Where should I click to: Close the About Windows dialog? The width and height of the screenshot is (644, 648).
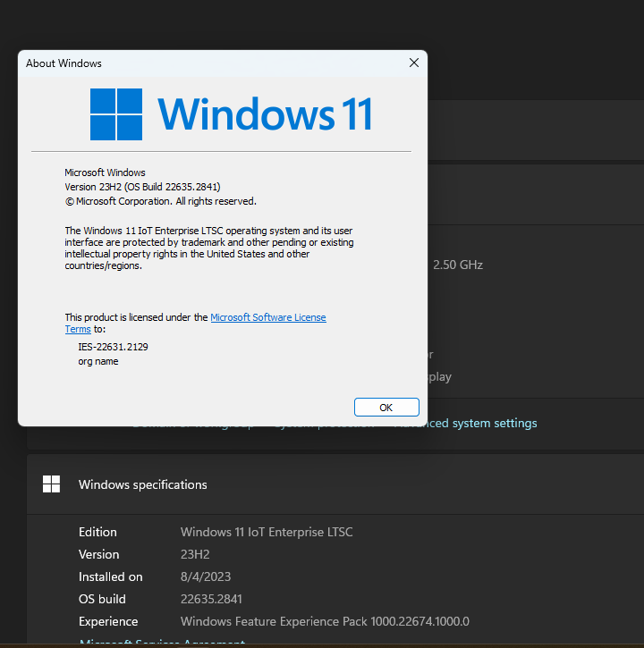(x=414, y=63)
